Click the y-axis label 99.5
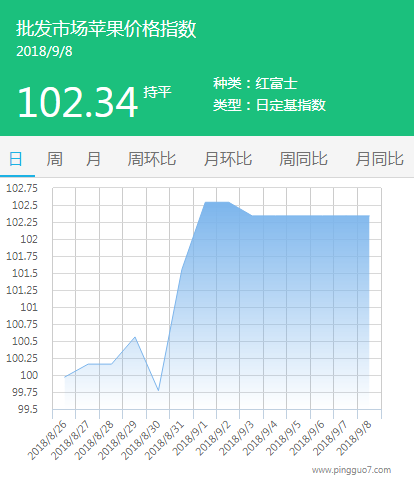414x482 pixels. (x=28, y=409)
